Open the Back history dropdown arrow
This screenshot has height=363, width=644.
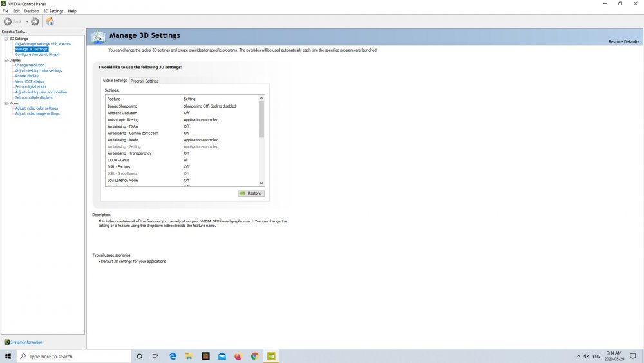[27, 21]
